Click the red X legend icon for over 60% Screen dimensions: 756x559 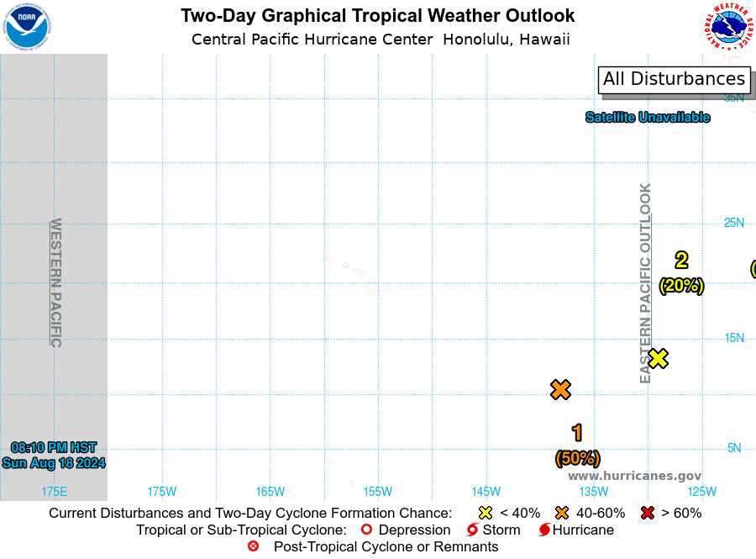pyautogui.click(x=648, y=513)
